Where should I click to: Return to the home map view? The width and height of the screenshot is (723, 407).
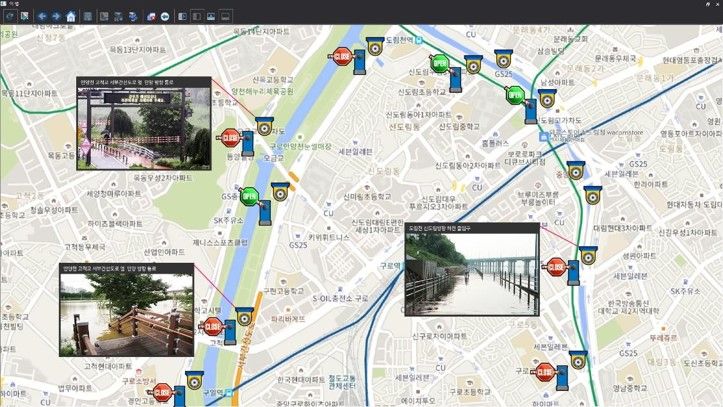pos(71,17)
